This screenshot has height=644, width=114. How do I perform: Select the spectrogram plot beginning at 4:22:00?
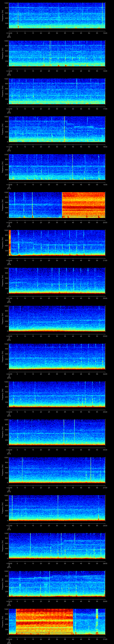click(x=57, y=318)
